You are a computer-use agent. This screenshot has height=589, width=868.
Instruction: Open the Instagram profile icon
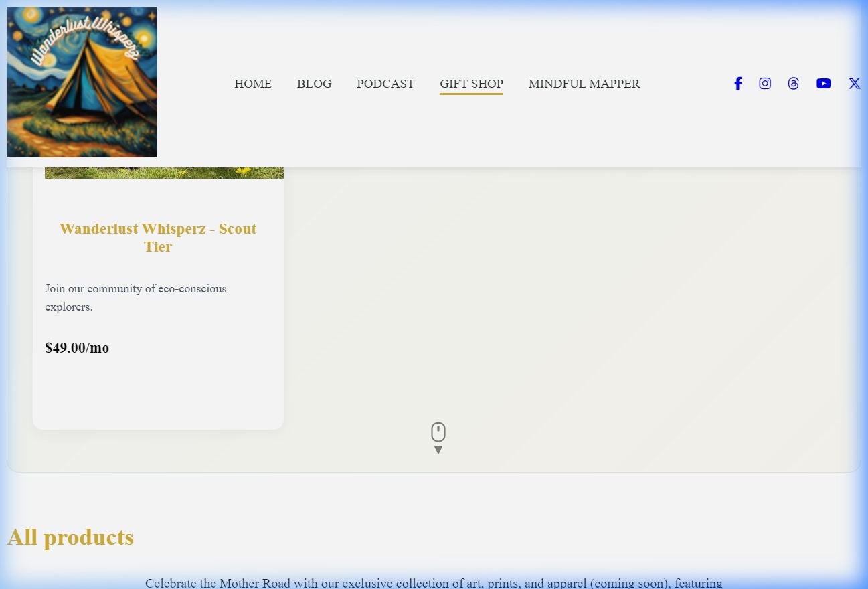click(x=765, y=84)
